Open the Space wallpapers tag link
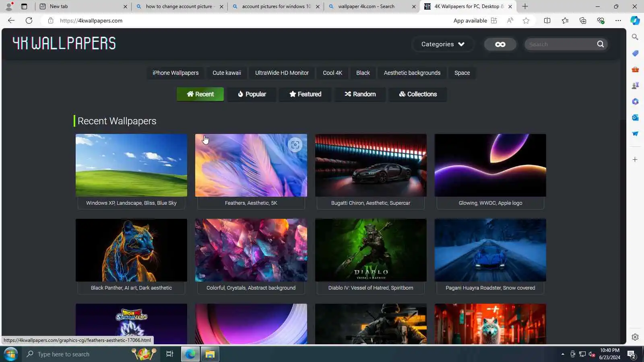 tap(462, 73)
